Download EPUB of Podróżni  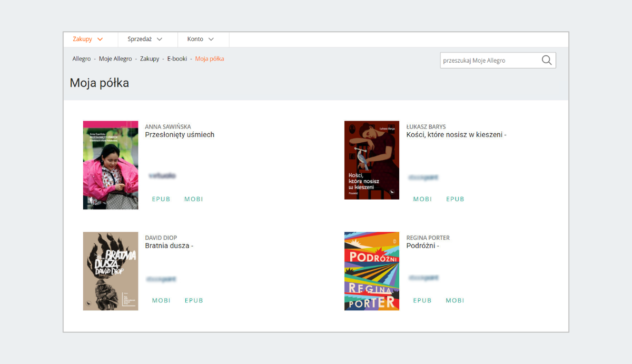[x=422, y=300]
